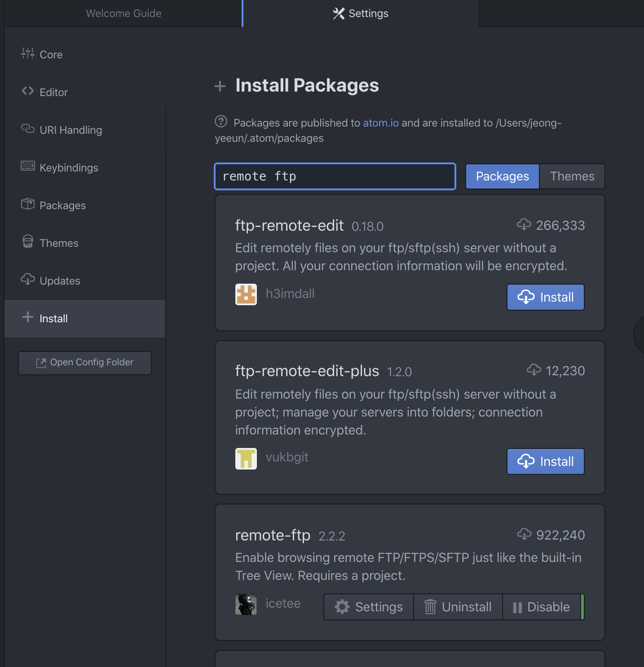Click the Open Config Folder button
The image size is (644, 667).
[85, 363]
